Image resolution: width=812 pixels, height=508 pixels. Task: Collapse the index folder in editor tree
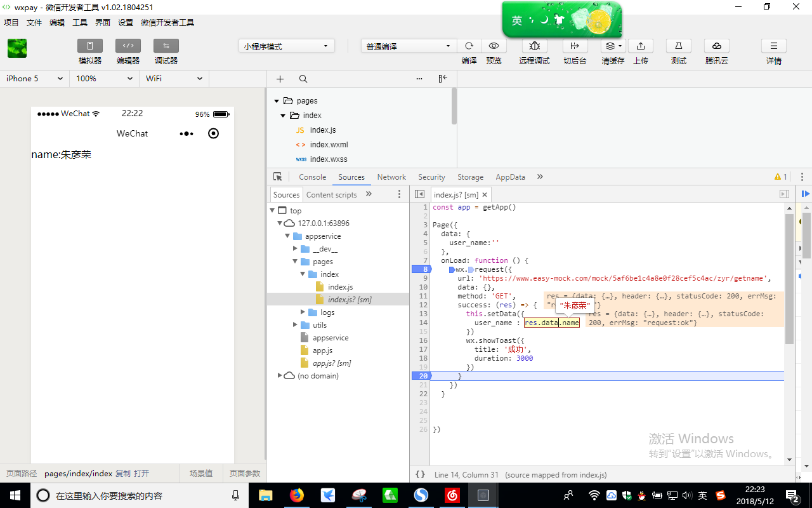[x=284, y=116]
